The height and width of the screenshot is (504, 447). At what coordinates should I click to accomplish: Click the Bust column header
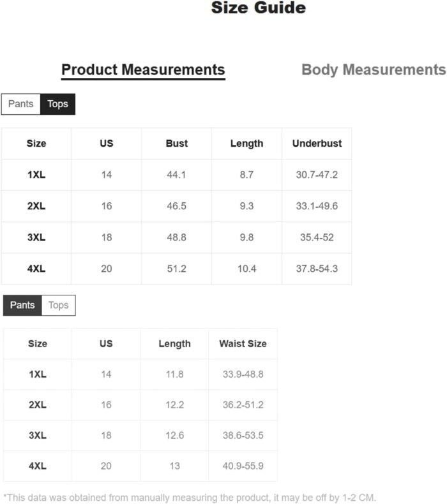coord(176,144)
